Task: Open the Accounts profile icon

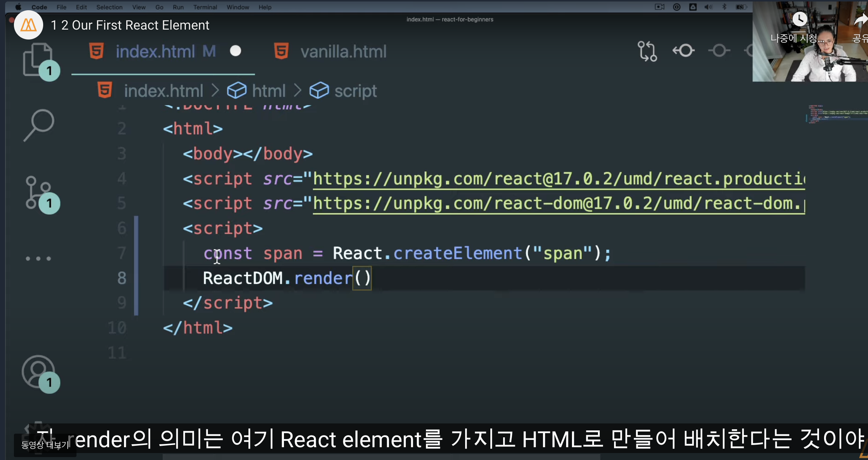Action: point(38,371)
